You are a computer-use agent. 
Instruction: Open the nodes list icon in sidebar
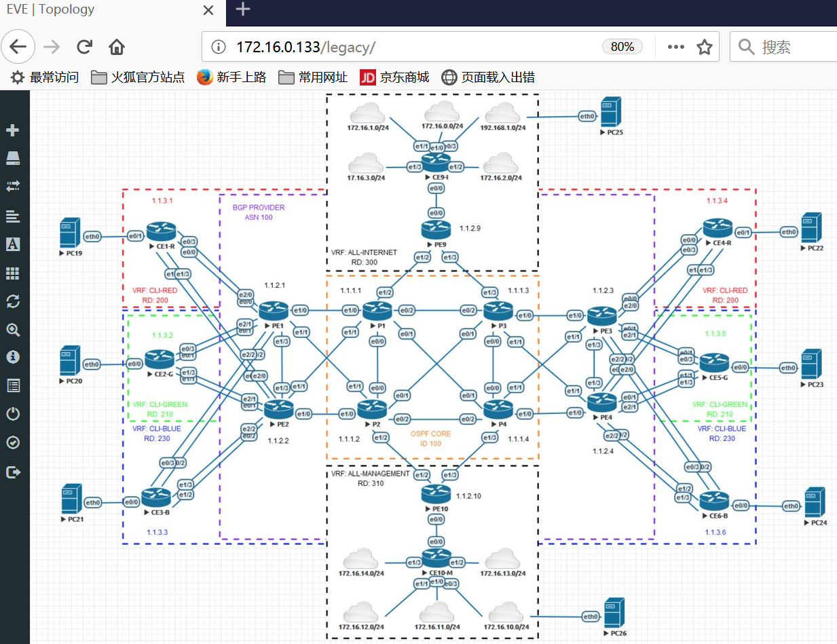[13, 158]
